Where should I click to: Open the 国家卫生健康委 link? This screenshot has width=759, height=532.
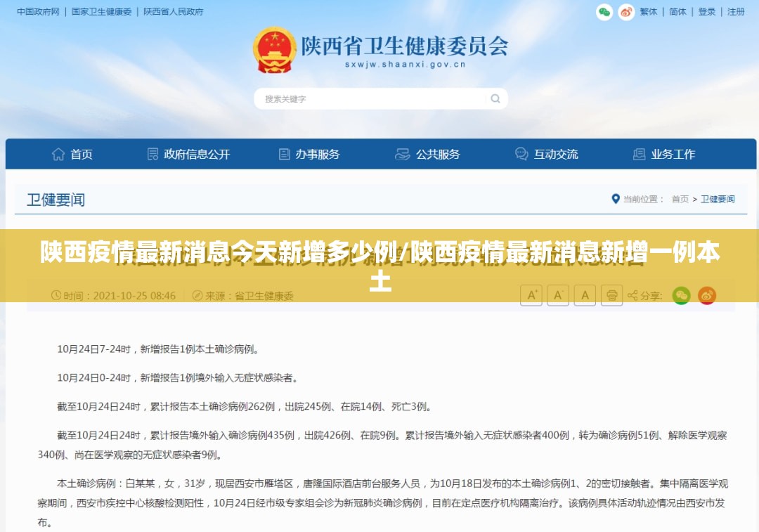102,12
